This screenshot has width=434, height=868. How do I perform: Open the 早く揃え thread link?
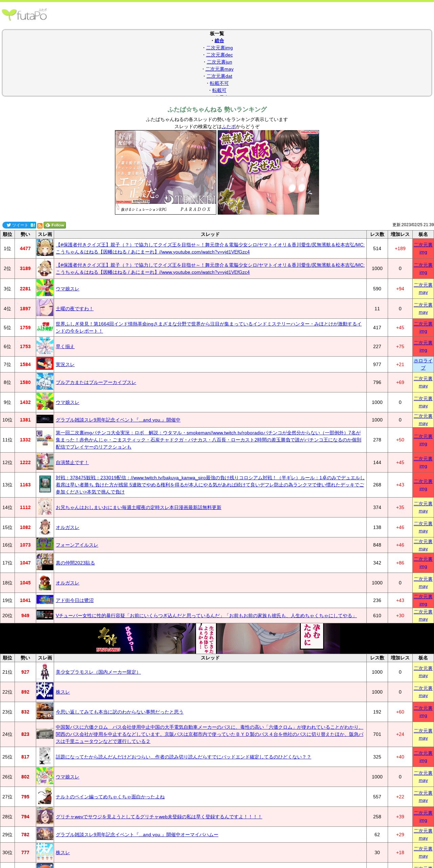(x=65, y=346)
